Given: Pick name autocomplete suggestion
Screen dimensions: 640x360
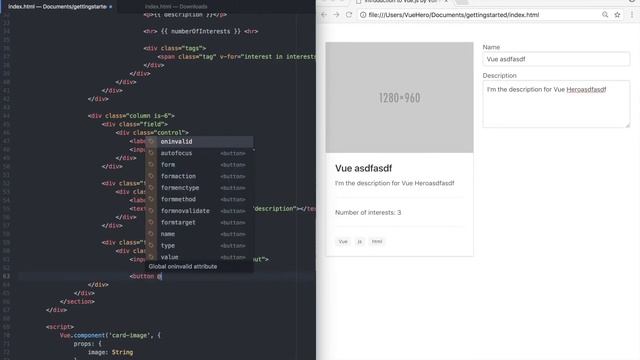Looking at the screenshot, I should (x=199, y=234).
